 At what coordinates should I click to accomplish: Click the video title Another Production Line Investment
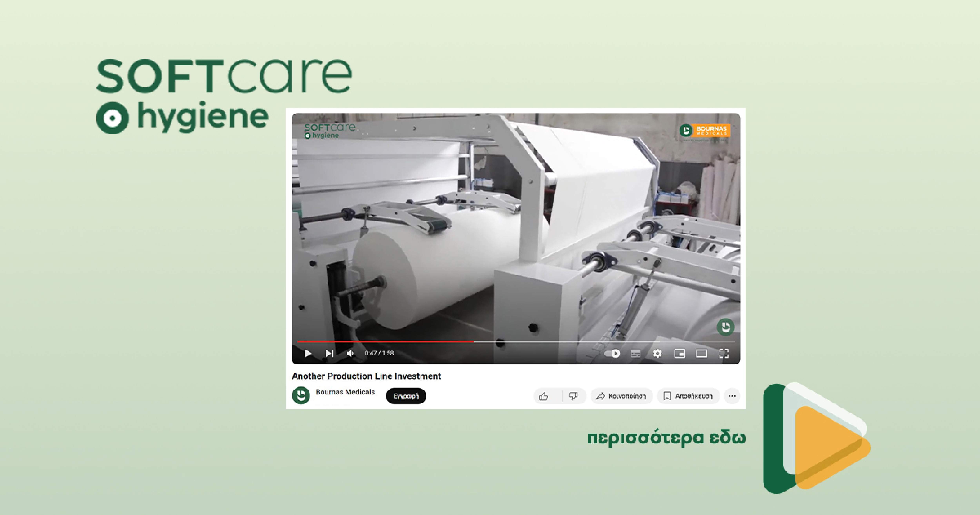366,376
